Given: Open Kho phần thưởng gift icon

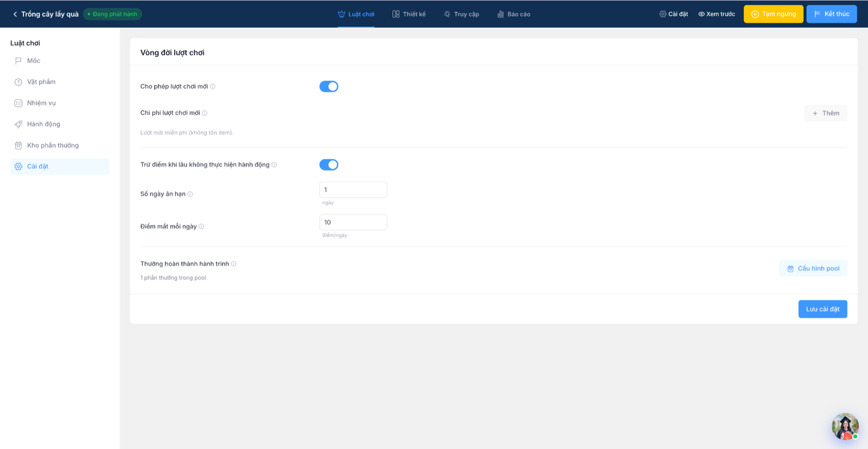Looking at the screenshot, I should click(18, 146).
